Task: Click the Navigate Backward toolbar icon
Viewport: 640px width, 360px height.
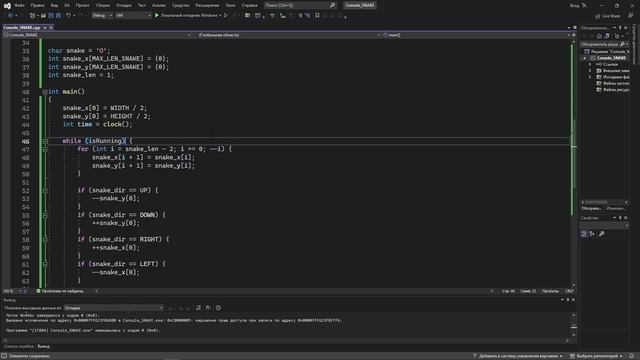Action: coord(11,16)
